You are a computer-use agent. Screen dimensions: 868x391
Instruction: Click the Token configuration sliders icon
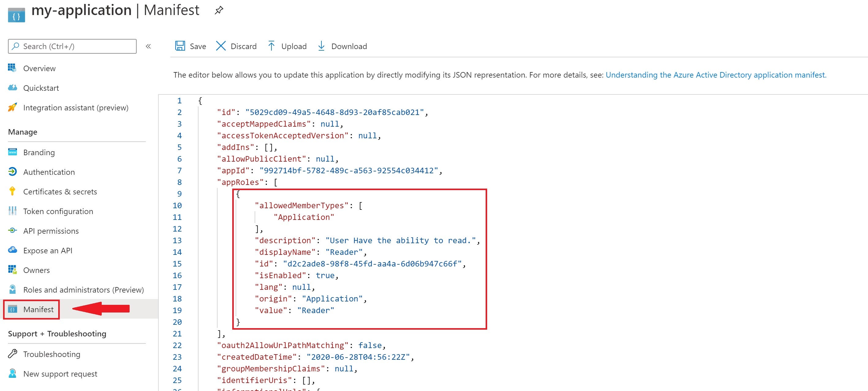coord(12,211)
